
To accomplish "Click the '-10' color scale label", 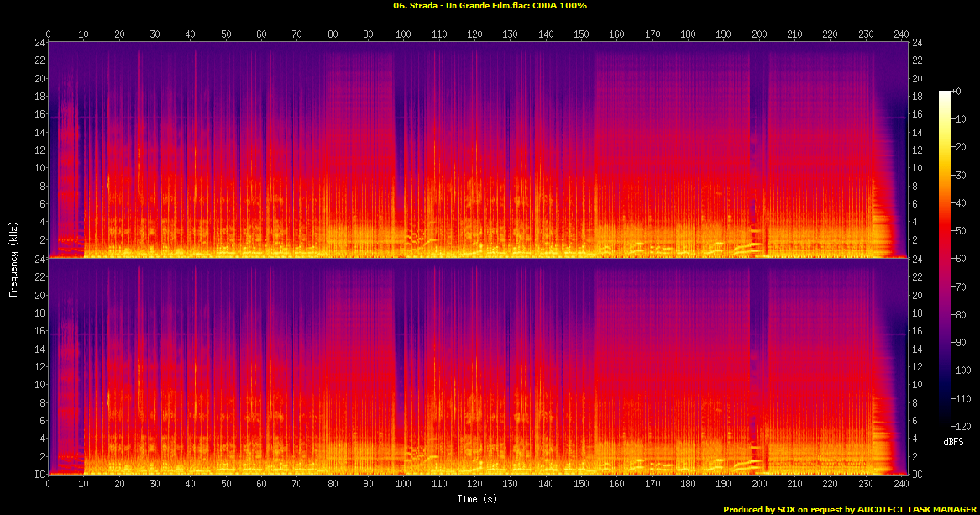I will (958, 119).
